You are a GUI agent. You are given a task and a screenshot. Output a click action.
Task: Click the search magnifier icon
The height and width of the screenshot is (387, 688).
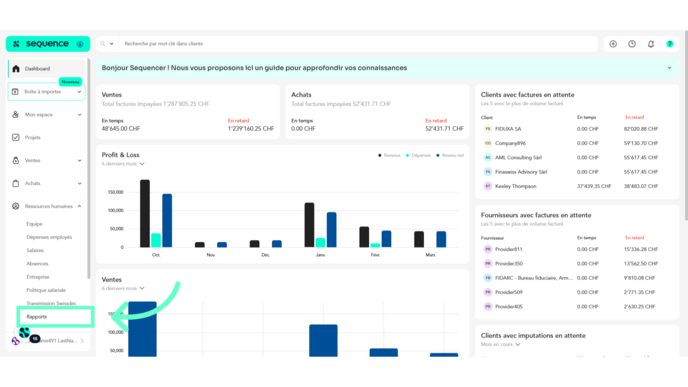pyautogui.click(x=103, y=44)
